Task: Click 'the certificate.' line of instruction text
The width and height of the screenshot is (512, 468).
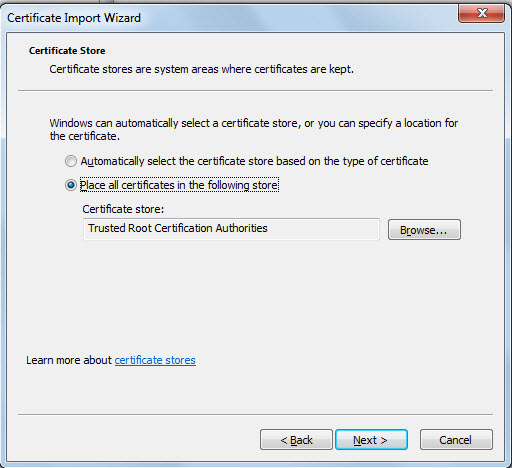Action: pos(84,136)
